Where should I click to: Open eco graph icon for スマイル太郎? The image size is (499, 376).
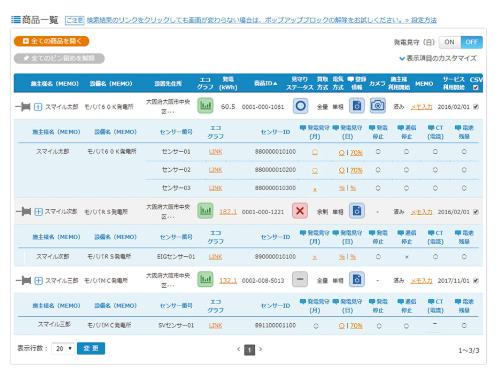pyautogui.click(x=205, y=106)
